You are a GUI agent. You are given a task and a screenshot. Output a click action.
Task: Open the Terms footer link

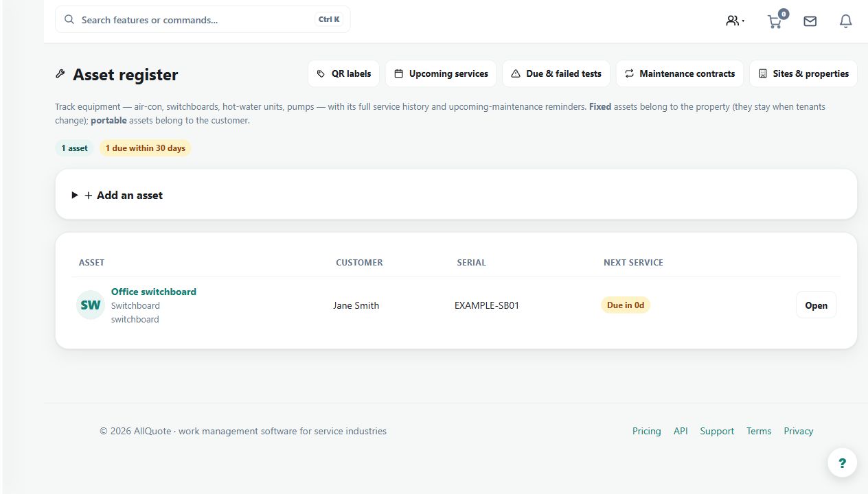(759, 431)
